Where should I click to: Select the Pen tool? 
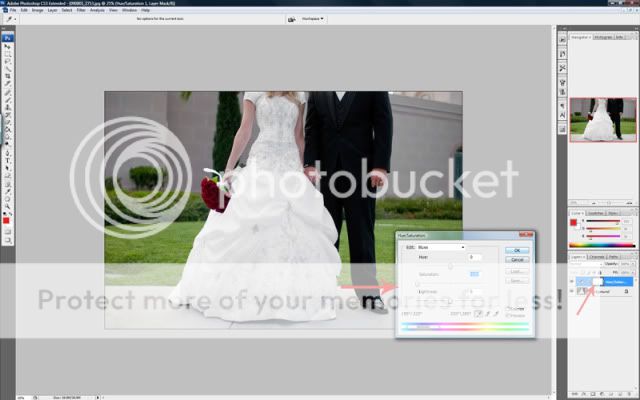pyautogui.click(x=8, y=153)
